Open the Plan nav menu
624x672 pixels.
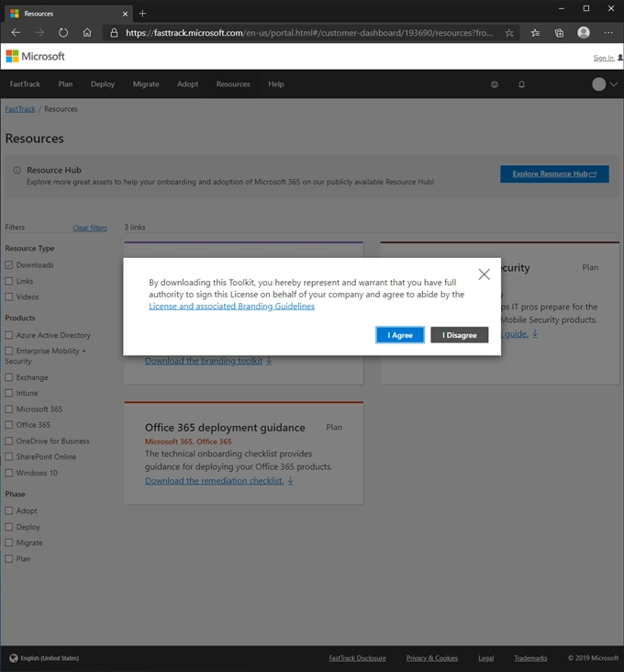coord(65,84)
